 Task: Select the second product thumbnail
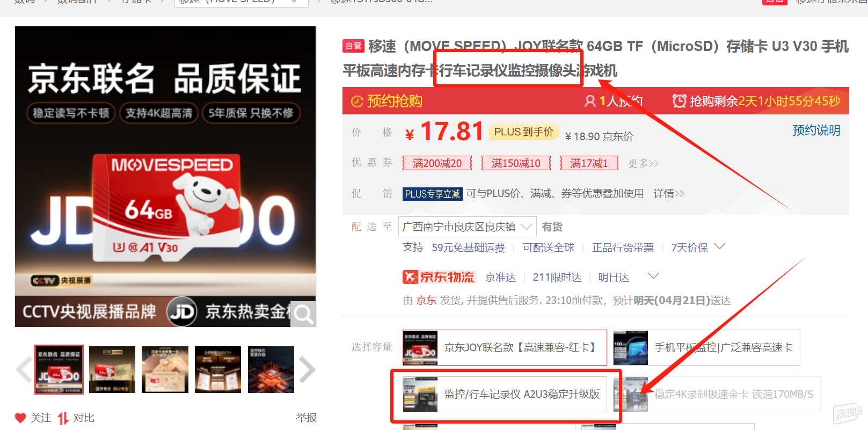tap(112, 369)
